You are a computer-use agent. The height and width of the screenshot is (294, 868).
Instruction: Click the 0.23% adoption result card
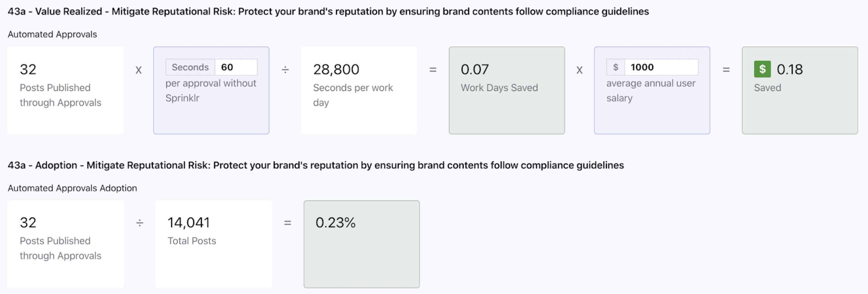point(362,244)
